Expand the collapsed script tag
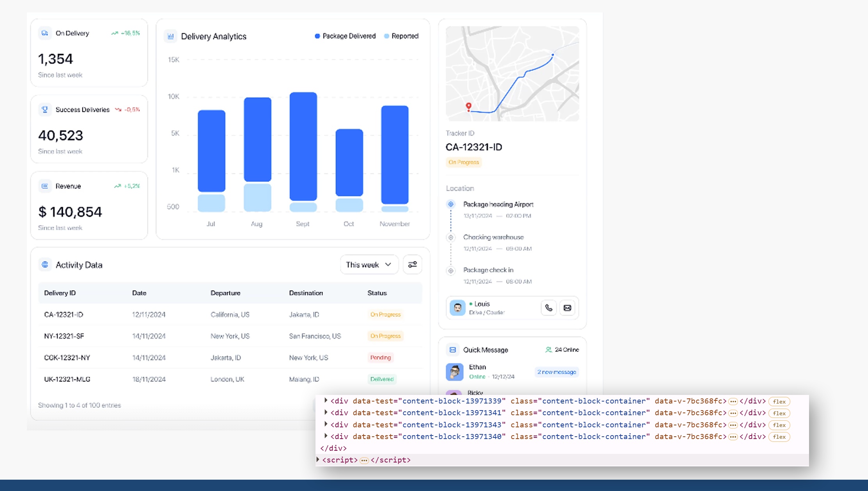This screenshot has height=491, width=868. click(x=318, y=459)
